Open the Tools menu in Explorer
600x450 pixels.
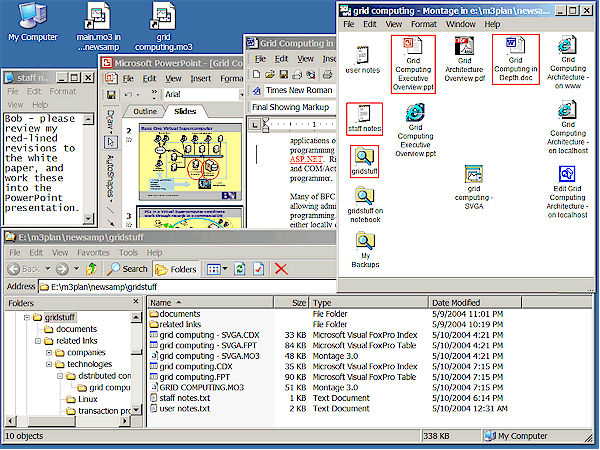[x=128, y=253]
